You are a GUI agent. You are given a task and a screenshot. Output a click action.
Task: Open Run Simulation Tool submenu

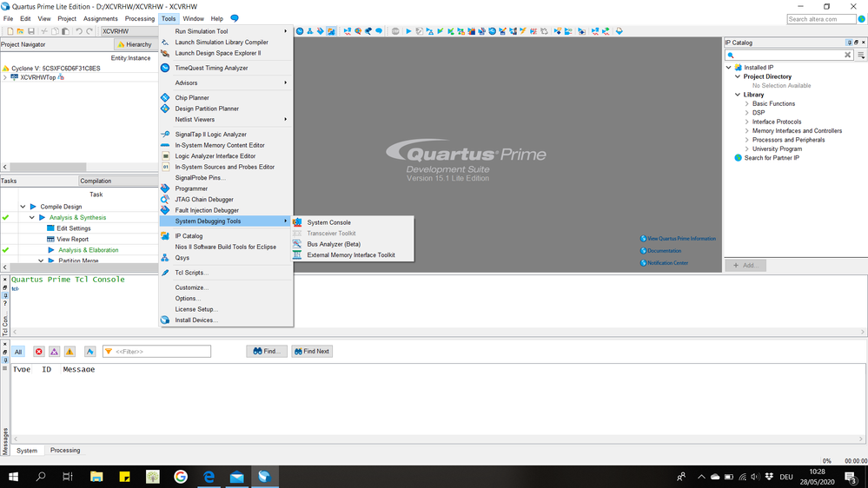225,31
